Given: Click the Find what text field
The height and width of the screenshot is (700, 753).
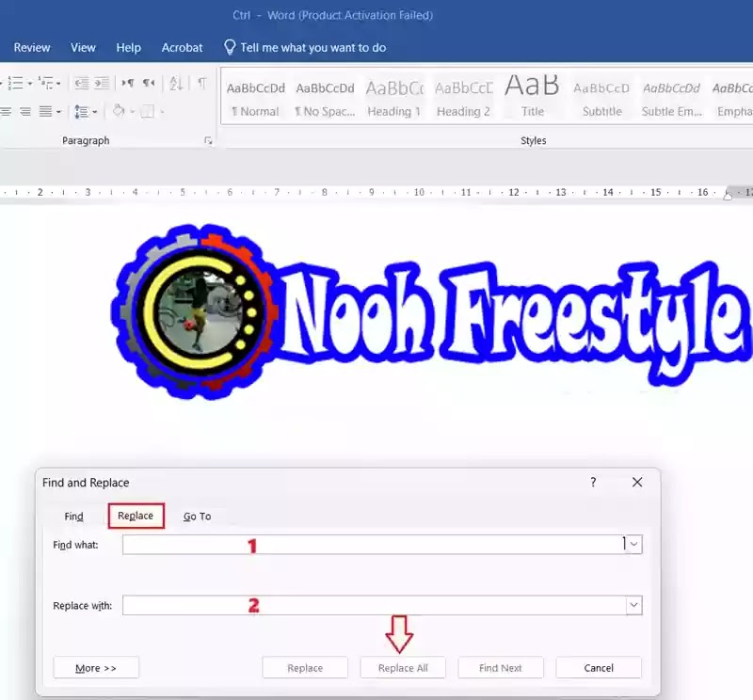Looking at the screenshot, I should click(374, 545).
